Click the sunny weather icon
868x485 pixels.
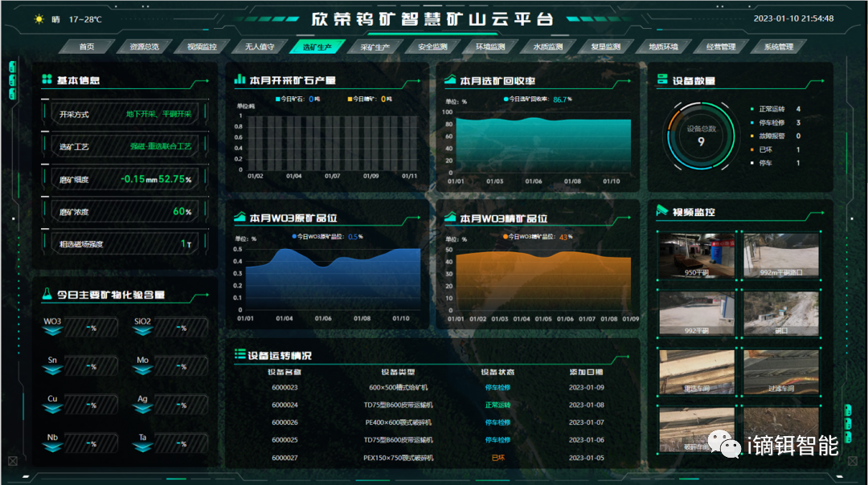39,19
